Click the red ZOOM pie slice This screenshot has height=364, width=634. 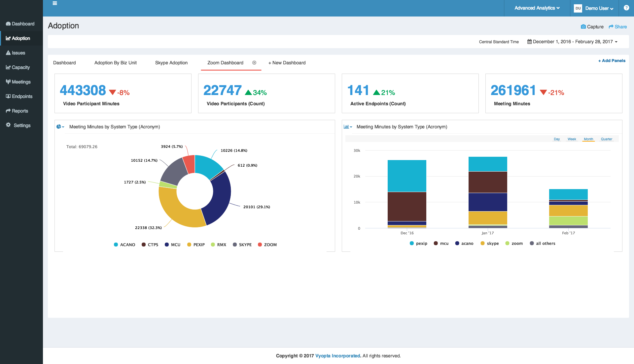[x=190, y=164]
